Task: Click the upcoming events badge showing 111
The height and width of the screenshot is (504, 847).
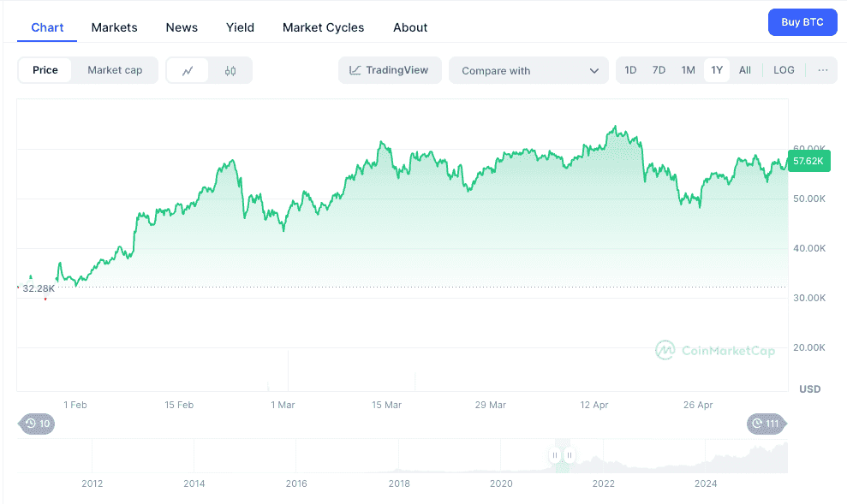Action: click(x=767, y=424)
